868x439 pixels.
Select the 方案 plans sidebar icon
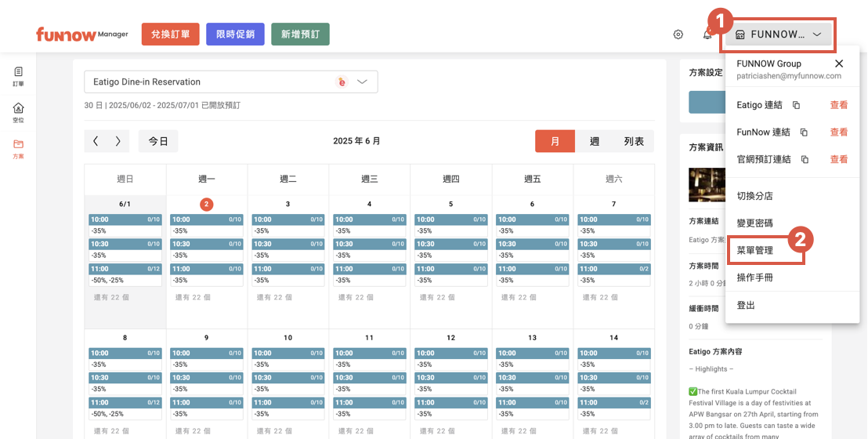18,149
